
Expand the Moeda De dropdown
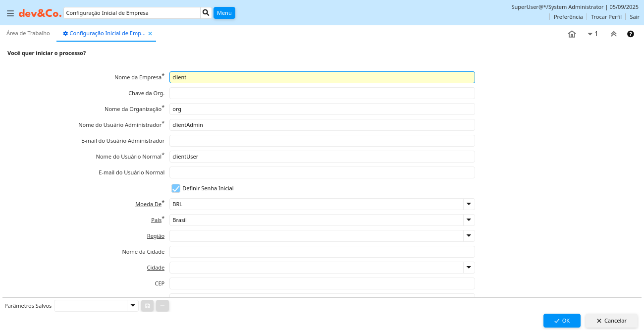click(468, 204)
